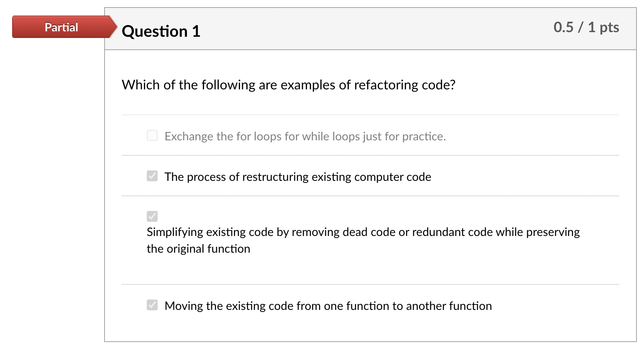This screenshot has height=350, width=644.
Task: Click the 'Simplifying existing code' answer text
Action: coord(363,240)
